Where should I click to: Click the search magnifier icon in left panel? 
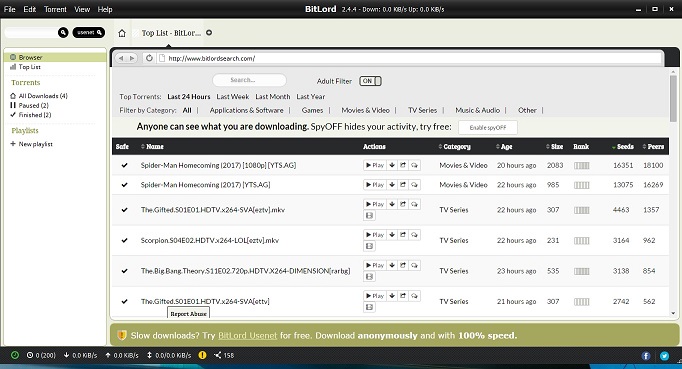[63, 32]
